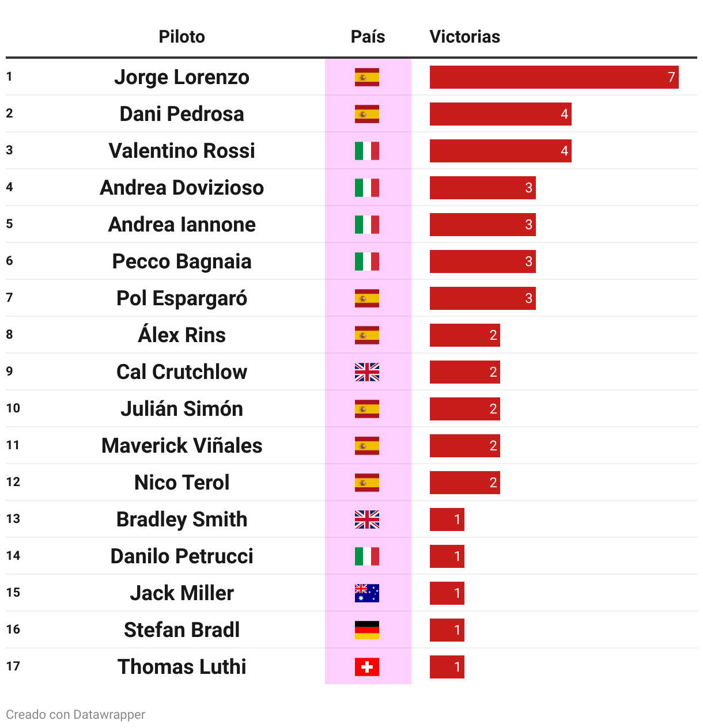Image resolution: width=703 pixels, height=728 pixels.
Task: Click the Italy flag next to Pecco Bagnaia
Action: tap(367, 261)
